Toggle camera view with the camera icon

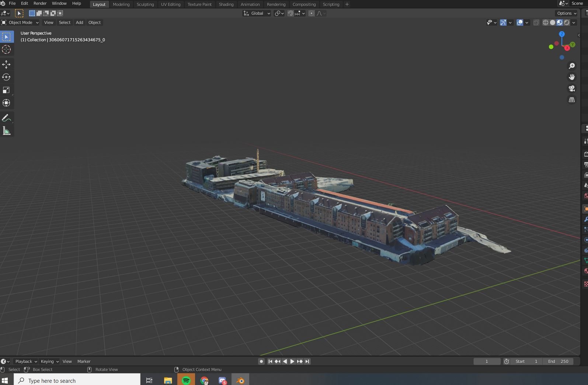click(x=572, y=88)
